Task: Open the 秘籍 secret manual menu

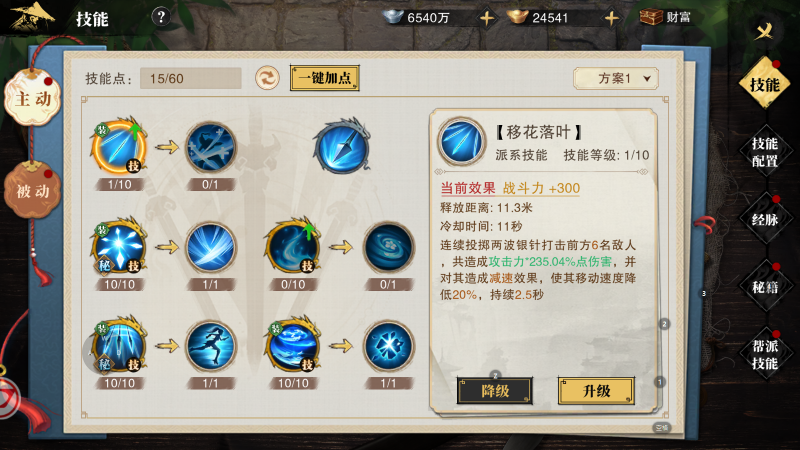Action: 764,287
